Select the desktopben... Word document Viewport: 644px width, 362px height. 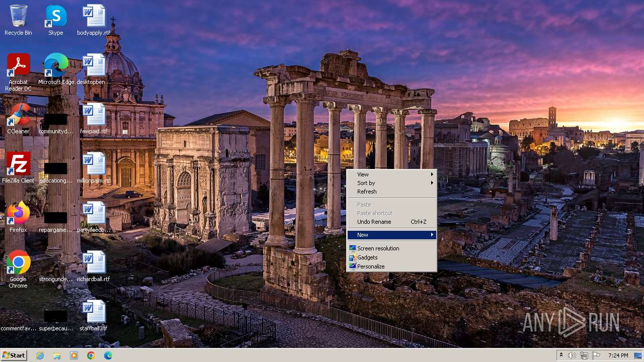(94, 69)
